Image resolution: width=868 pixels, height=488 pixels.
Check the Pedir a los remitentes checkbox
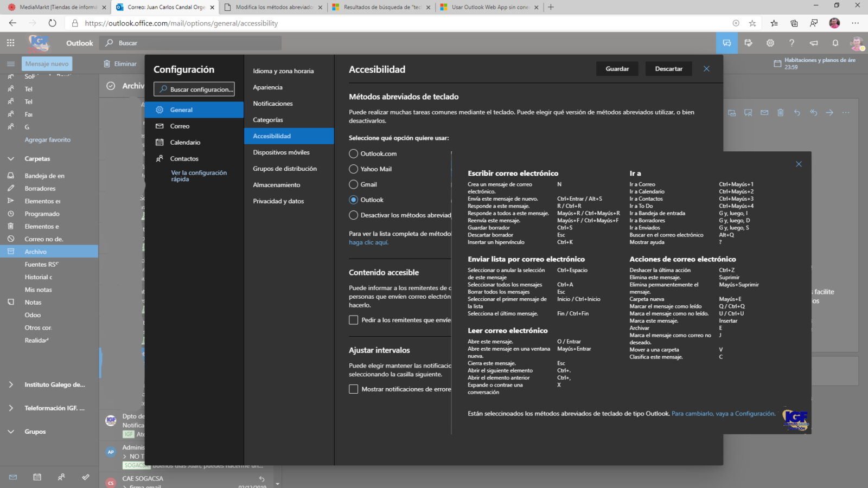tap(354, 320)
